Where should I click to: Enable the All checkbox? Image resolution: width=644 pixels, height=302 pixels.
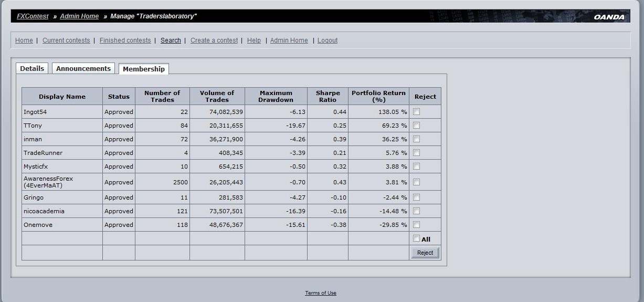416,238
